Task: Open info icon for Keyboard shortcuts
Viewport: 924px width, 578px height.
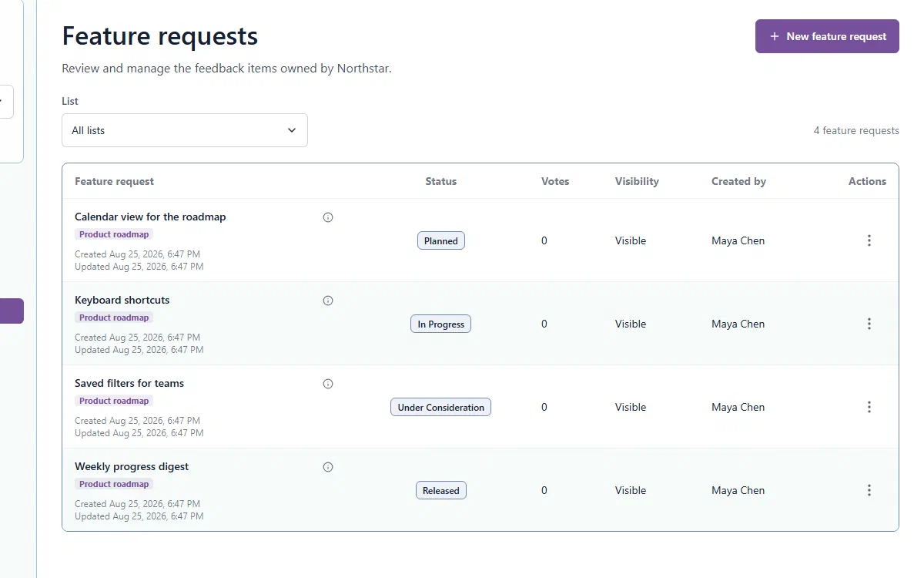Action: coord(328,301)
